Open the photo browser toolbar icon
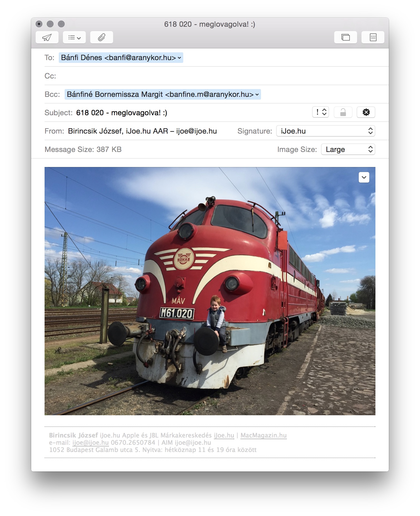This screenshot has width=420, height=516. (x=346, y=37)
